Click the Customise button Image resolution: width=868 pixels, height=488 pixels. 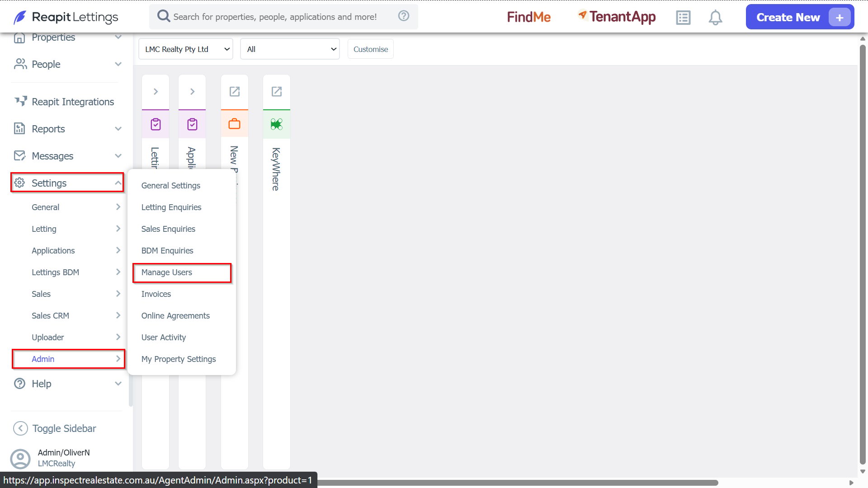click(x=371, y=49)
